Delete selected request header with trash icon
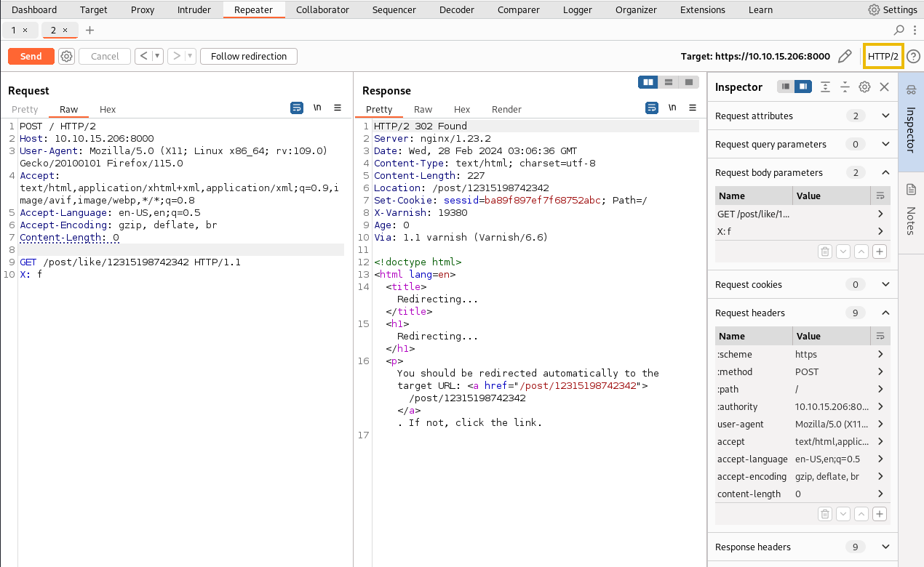Screen dimensions: 924x567 825,514
